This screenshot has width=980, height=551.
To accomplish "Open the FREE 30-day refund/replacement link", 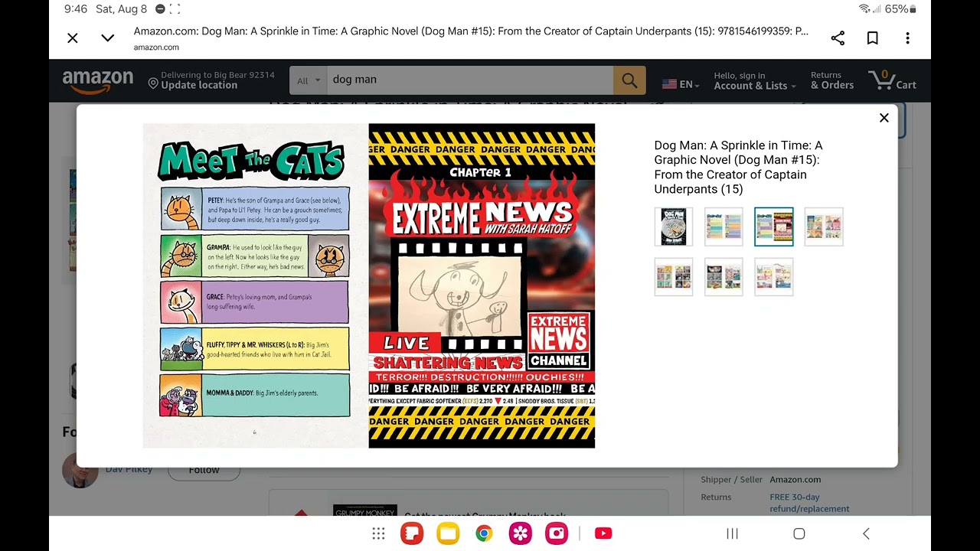I will tap(809, 503).
